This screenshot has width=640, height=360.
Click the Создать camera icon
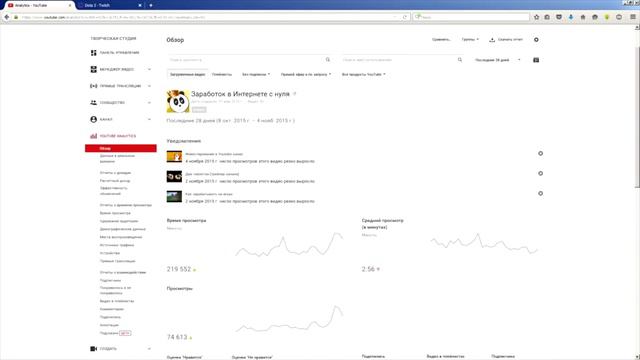93,349
